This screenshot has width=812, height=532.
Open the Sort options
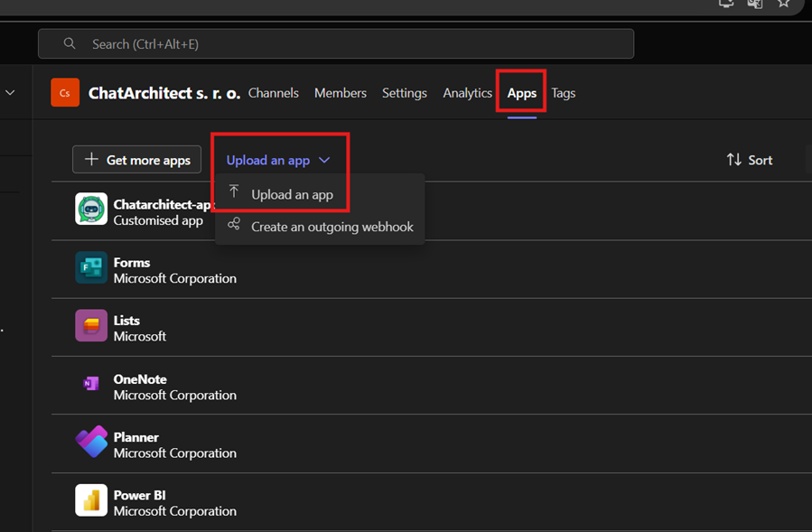point(750,160)
